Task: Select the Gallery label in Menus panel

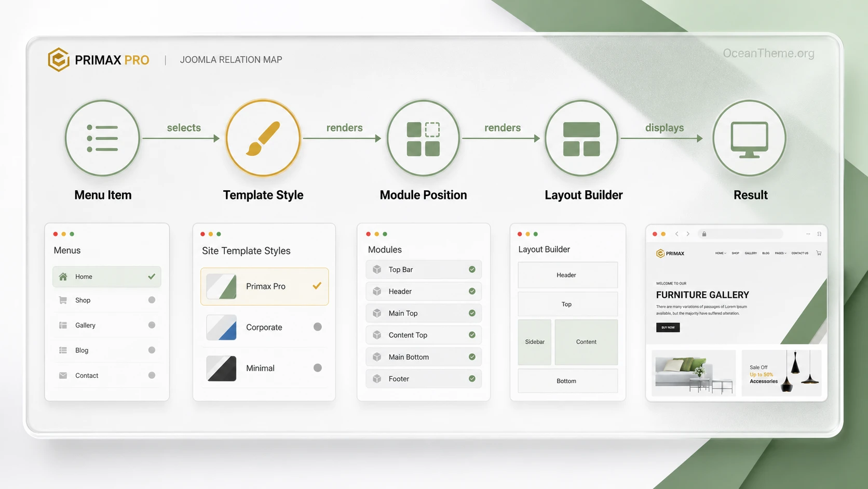Action: click(x=85, y=325)
